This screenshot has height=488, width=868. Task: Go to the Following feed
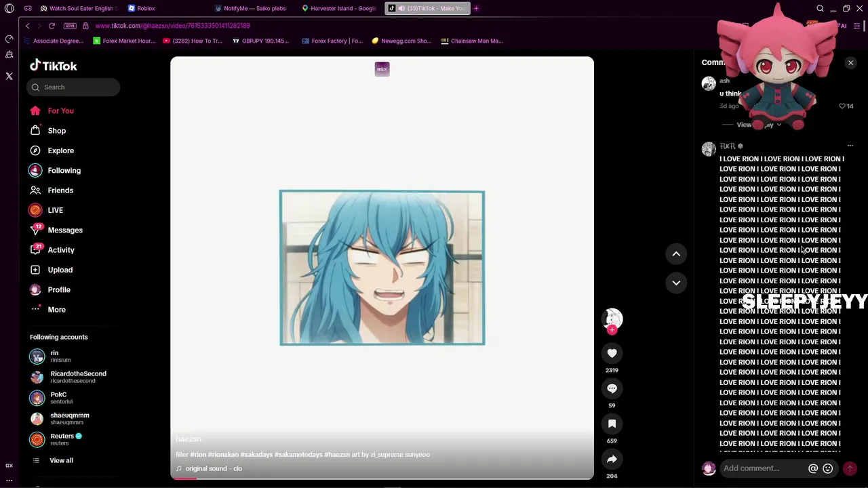pyautogui.click(x=55, y=170)
